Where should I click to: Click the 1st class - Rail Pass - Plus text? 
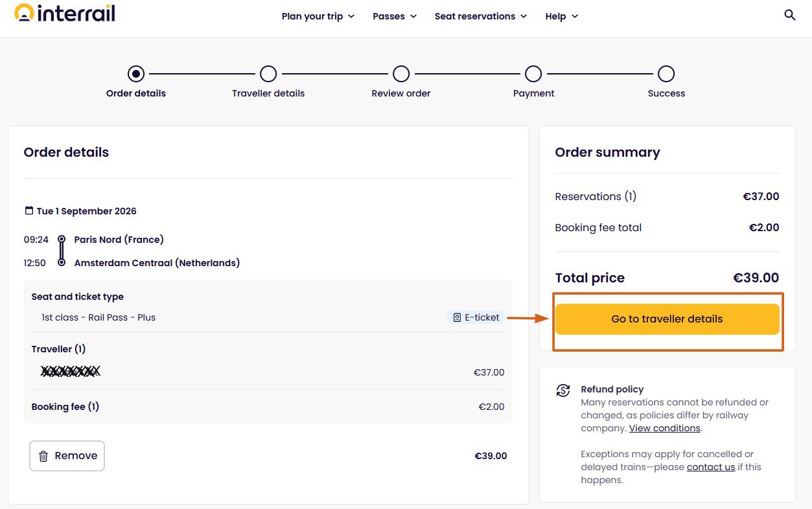tap(99, 317)
